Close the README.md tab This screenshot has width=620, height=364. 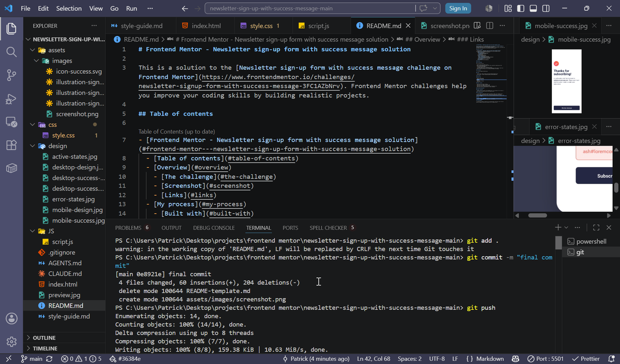(408, 26)
